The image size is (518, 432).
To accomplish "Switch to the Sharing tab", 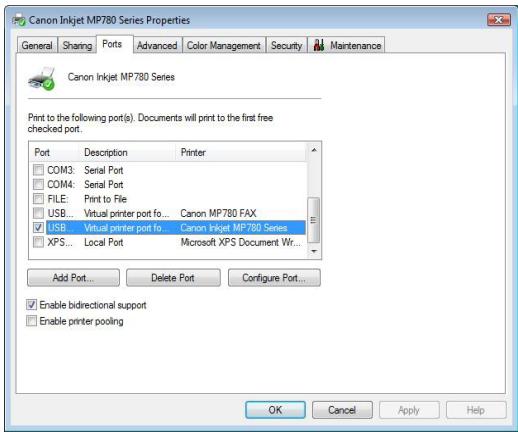I will click(77, 45).
